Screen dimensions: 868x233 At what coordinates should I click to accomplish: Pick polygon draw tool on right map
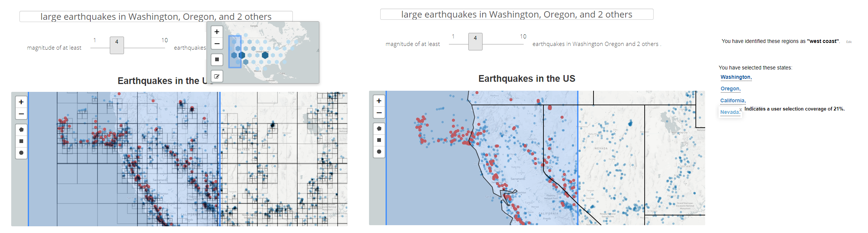click(379, 128)
